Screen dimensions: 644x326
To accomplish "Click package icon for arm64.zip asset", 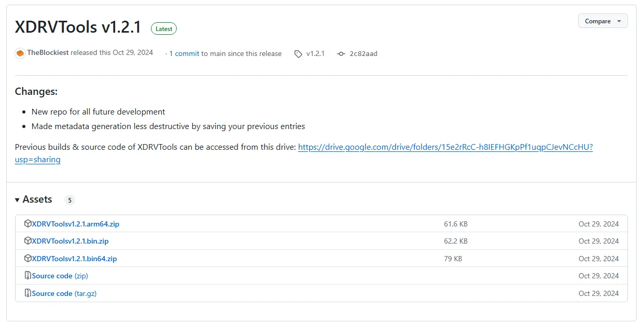I will [x=28, y=224].
